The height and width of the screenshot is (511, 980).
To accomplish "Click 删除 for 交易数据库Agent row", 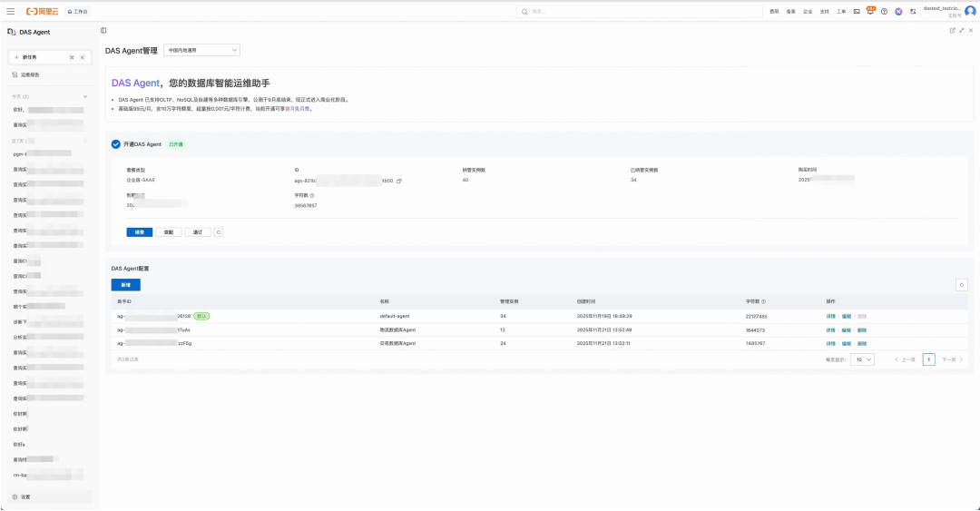I will click(862, 344).
